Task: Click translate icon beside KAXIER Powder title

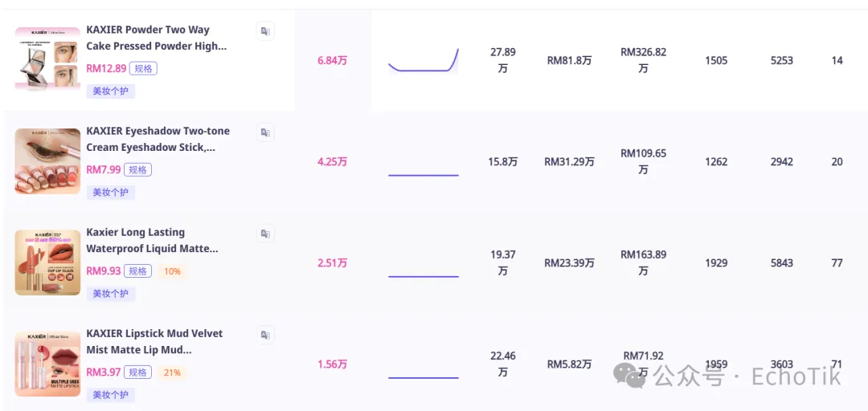Action: pyautogui.click(x=264, y=31)
